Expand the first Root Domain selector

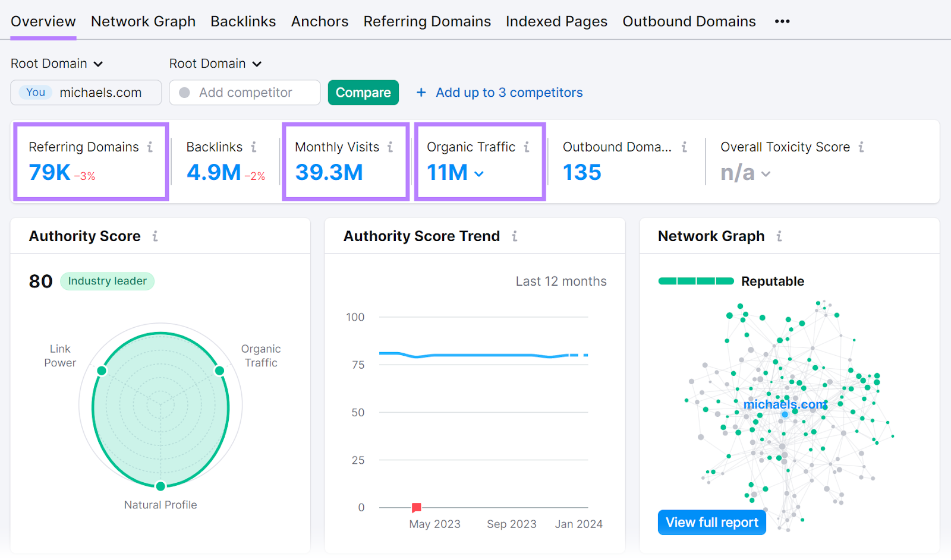pyautogui.click(x=57, y=64)
